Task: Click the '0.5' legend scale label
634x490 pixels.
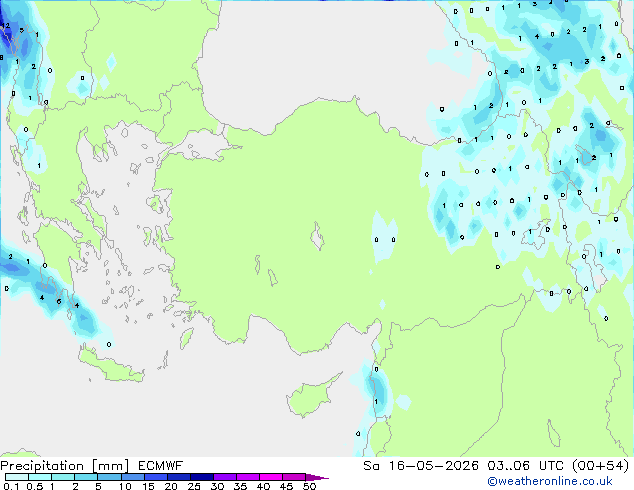Action: click(35, 486)
